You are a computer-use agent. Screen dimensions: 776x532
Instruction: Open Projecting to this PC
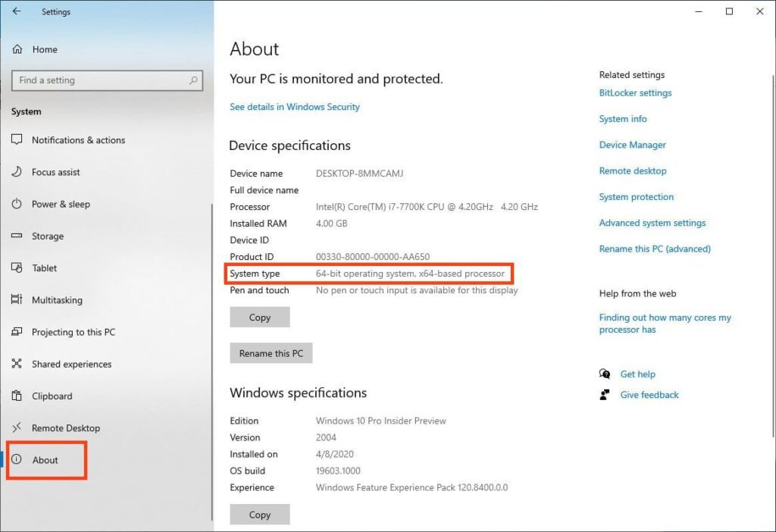click(74, 332)
